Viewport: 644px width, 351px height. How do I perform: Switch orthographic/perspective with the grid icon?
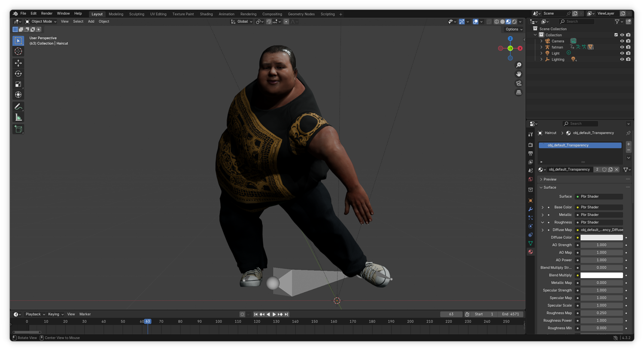point(519,92)
